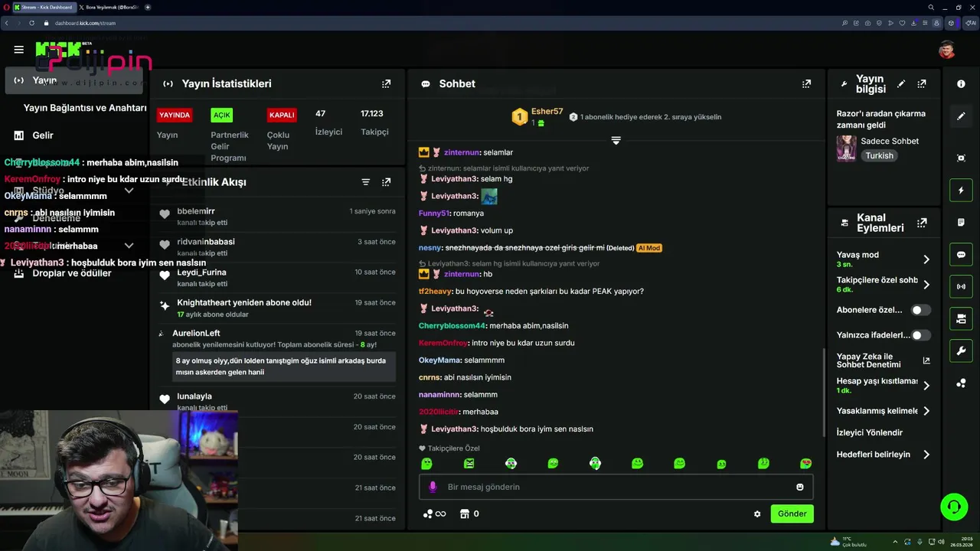The image size is (980, 551).
Task: Open chat settings gear icon
Action: (x=757, y=514)
